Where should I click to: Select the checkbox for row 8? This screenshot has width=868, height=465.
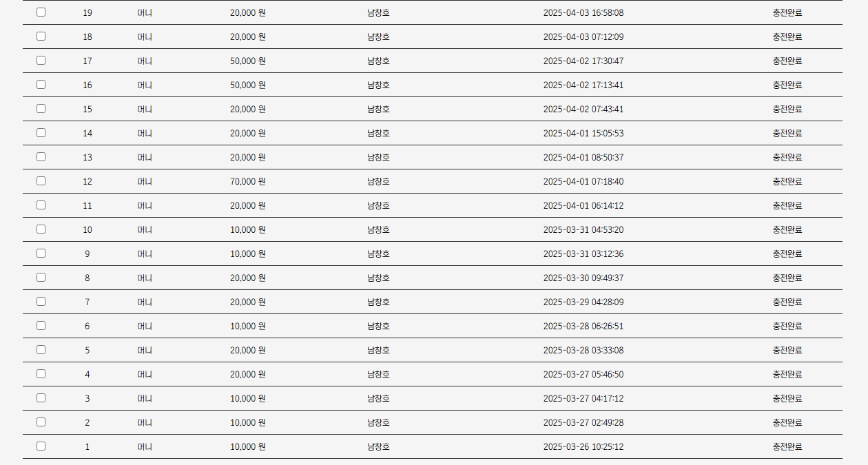pos(41,278)
